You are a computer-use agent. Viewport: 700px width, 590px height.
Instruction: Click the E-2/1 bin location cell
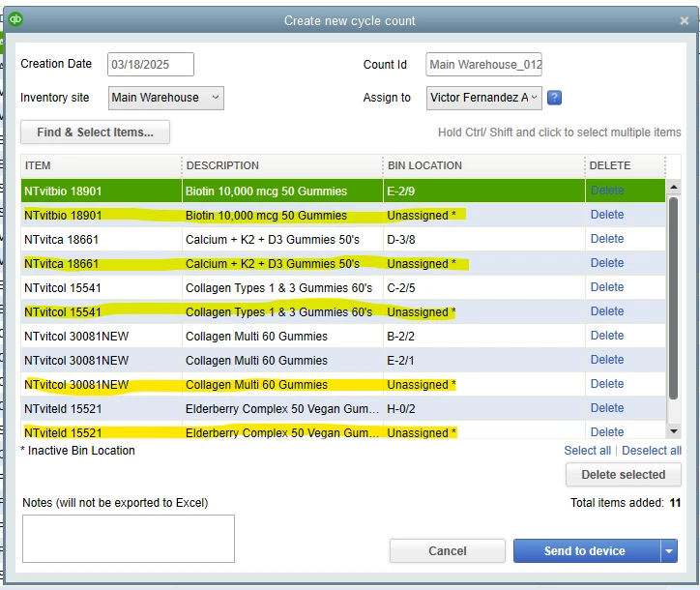(x=484, y=360)
